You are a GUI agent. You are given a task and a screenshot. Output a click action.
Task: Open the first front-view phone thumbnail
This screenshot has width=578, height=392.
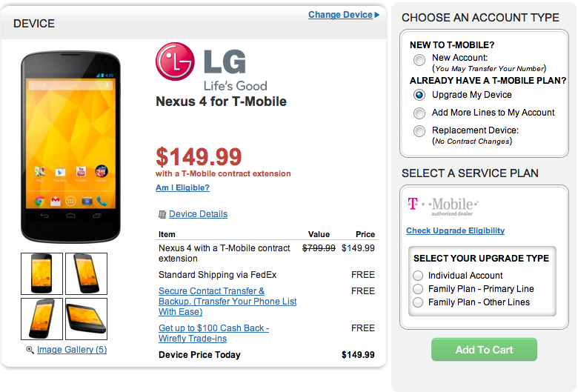[42, 273]
